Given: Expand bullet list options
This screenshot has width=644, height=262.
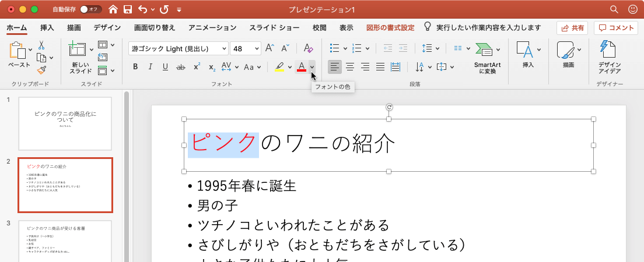Looking at the screenshot, I should [345, 48].
